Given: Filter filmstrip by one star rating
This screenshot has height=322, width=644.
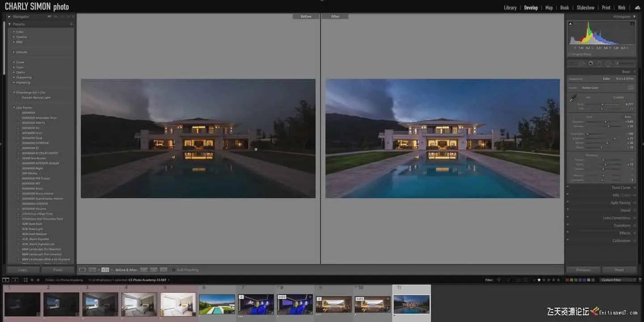Looking at the screenshot, I should [539, 280].
